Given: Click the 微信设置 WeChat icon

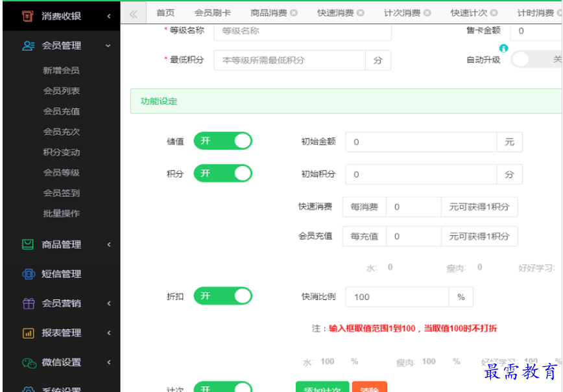Looking at the screenshot, I should pyautogui.click(x=28, y=363).
